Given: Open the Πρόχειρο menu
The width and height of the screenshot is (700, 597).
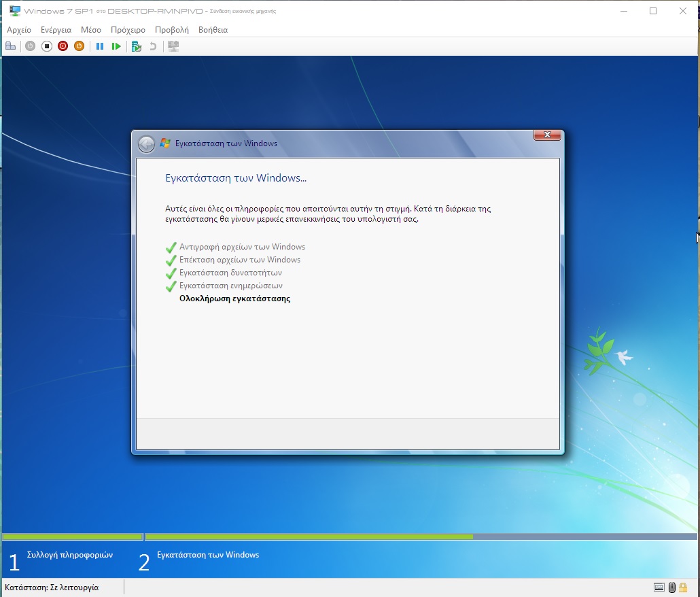Looking at the screenshot, I should pos(128,30).
